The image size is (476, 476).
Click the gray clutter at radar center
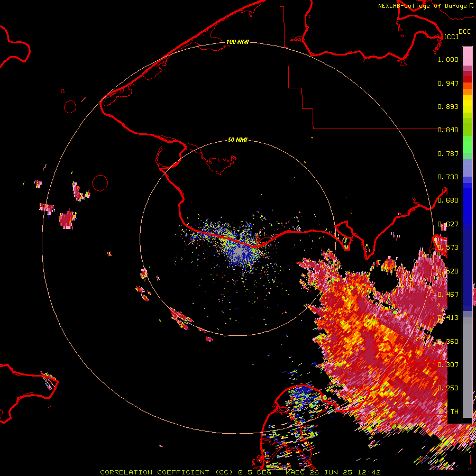point(239,252)
